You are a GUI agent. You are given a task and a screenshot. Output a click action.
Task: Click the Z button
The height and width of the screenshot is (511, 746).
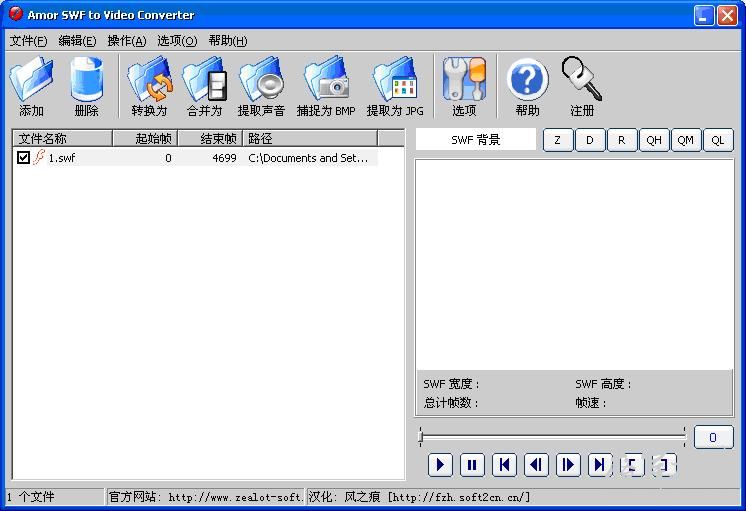[558, 140]
